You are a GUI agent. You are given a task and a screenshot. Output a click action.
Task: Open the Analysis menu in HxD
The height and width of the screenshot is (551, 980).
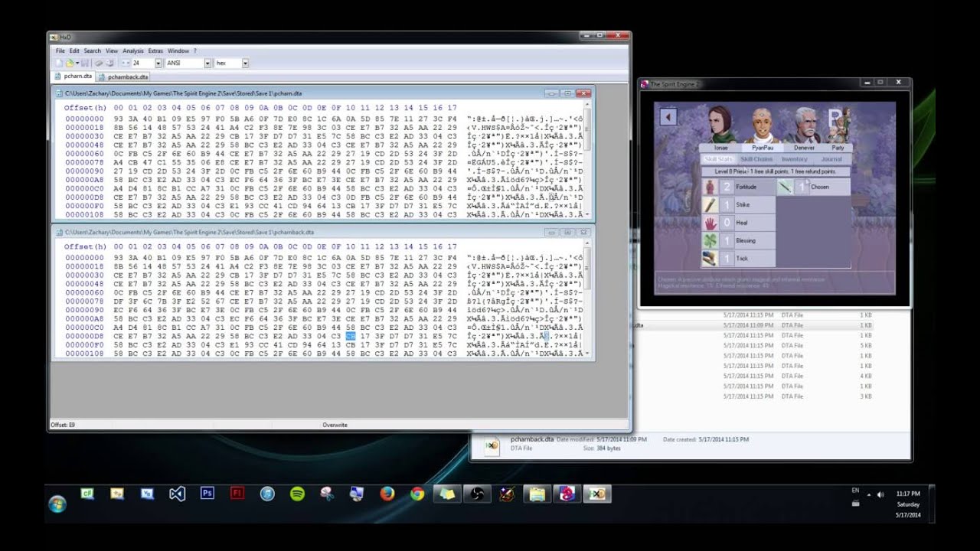[x=133, y=51]
